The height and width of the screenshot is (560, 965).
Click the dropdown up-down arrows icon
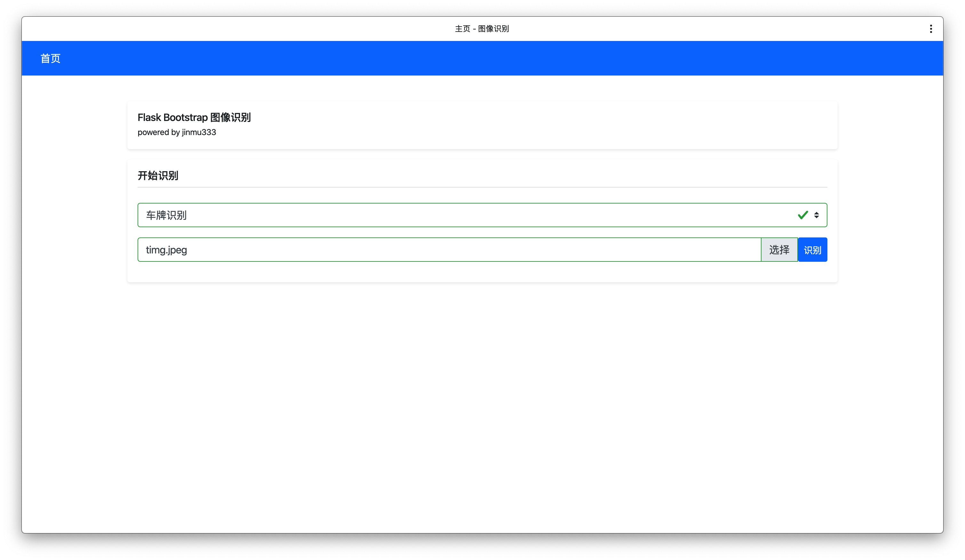point(817,215)
